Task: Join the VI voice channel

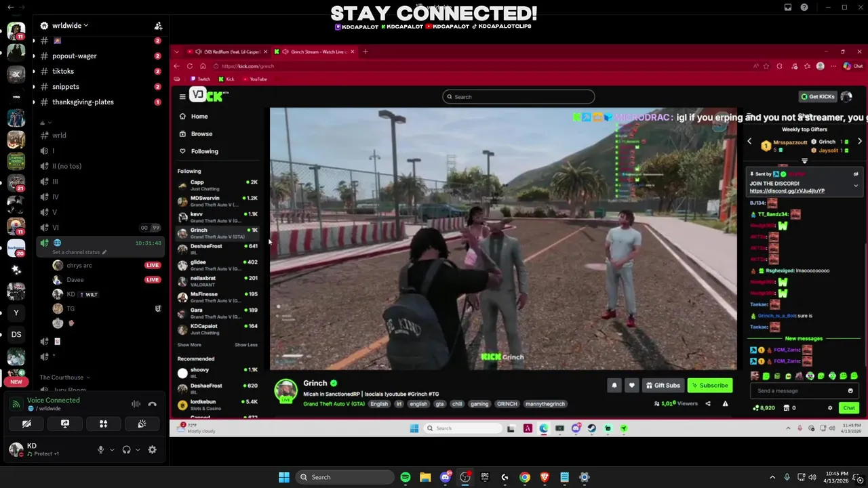Action: coord(99,228)
